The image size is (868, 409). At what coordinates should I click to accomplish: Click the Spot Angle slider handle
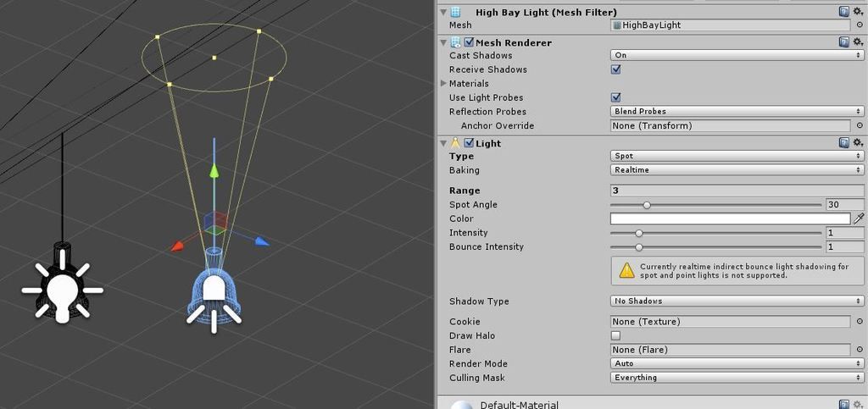646,205
